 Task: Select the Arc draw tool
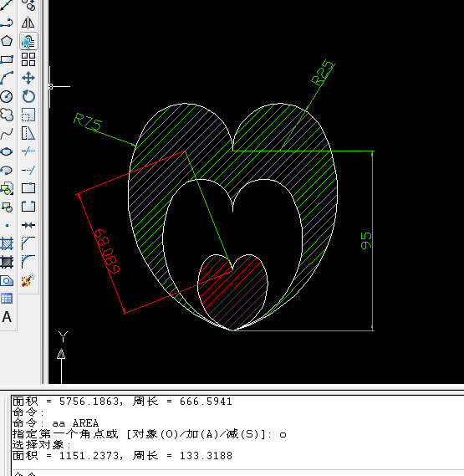[7, 78]
